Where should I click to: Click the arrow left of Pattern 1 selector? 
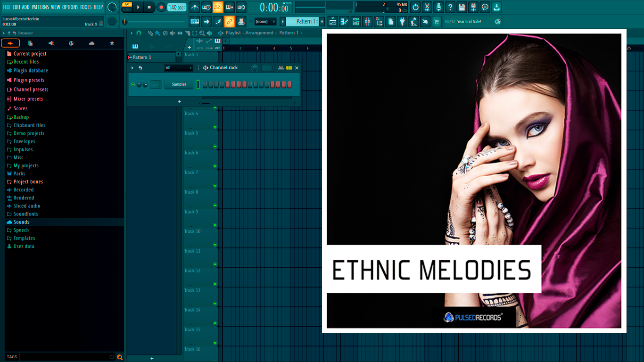[x=282, y=21]
